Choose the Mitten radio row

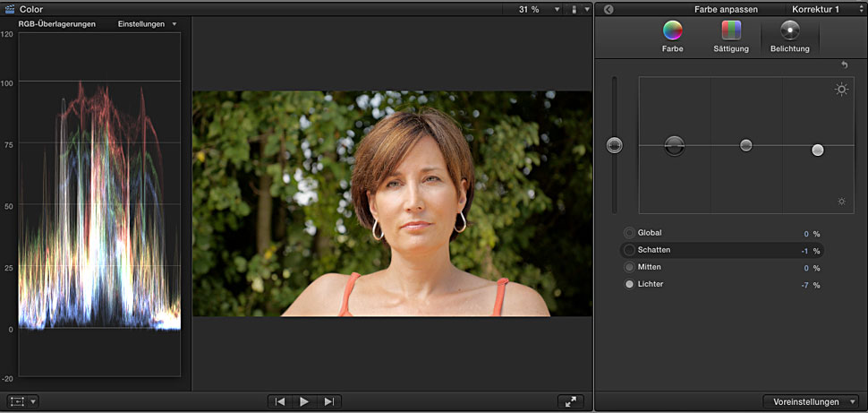coord(721,268)
